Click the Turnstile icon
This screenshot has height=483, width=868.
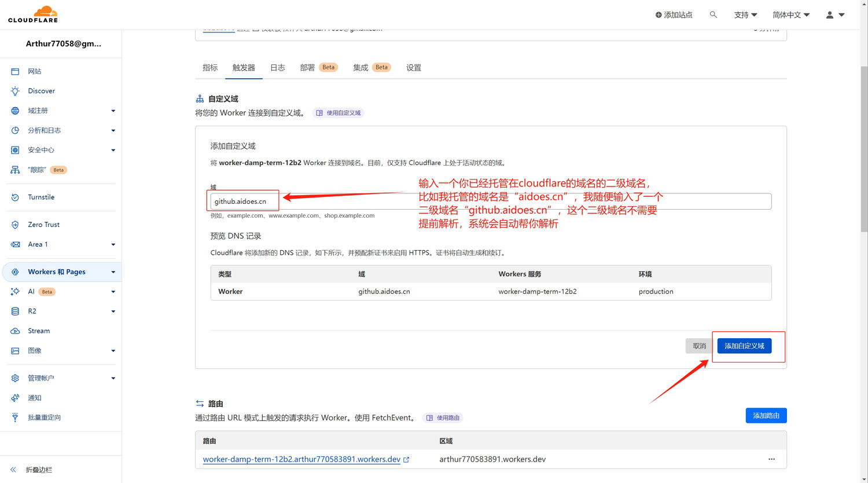(x=15, y=197)
